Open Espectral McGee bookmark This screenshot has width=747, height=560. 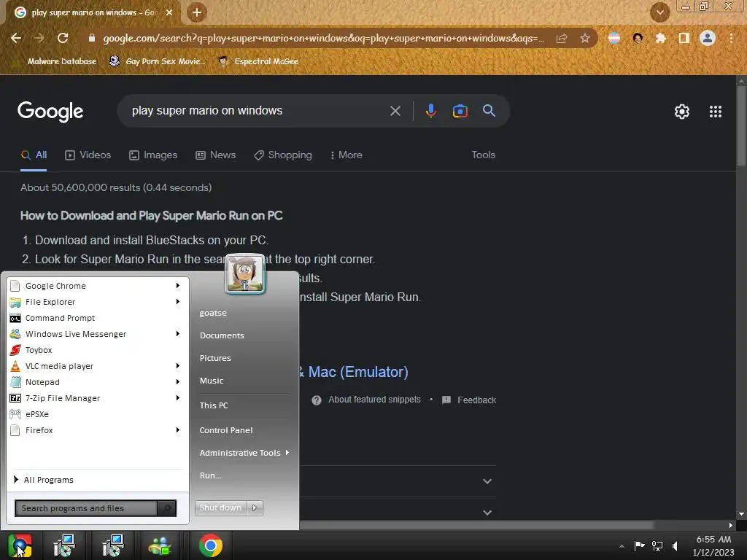point(258,61)
